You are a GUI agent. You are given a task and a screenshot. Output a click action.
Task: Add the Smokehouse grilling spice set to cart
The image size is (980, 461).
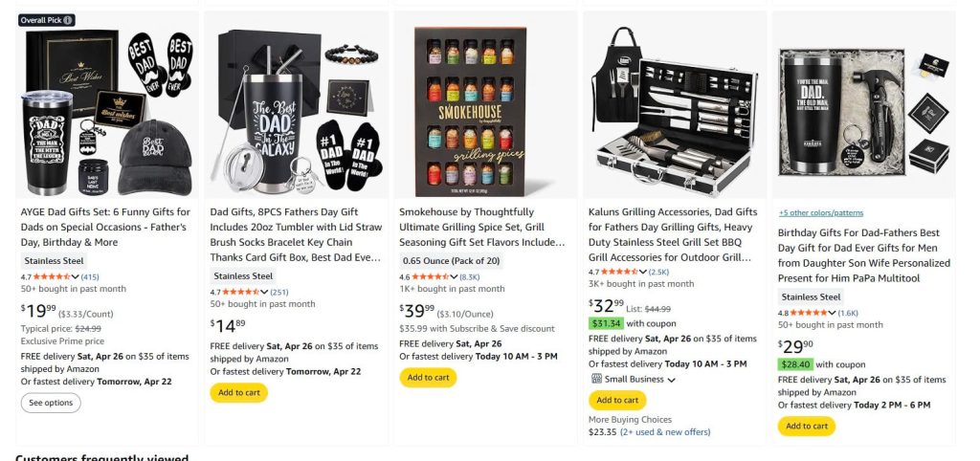click(x=428, y=377)
